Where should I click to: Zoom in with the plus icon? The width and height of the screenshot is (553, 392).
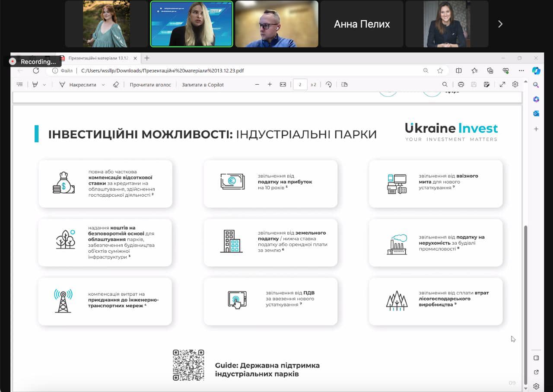[270, 85]
